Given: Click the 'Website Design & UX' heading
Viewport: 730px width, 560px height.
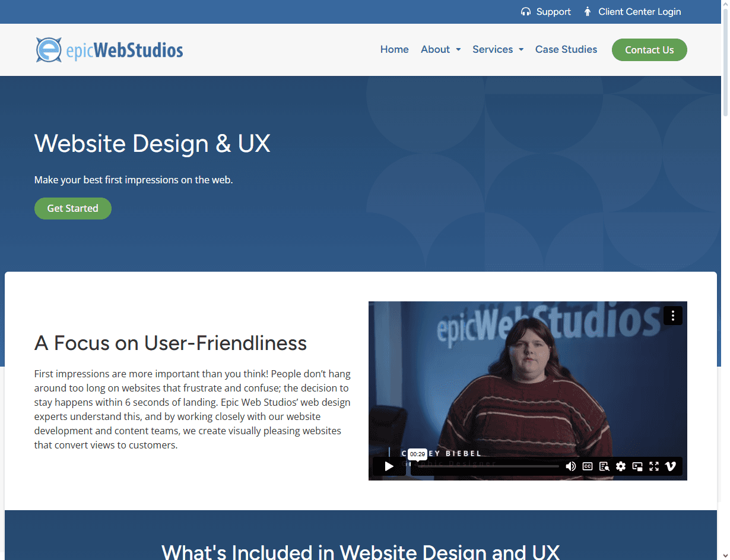Looking at the screenshot, I should 153,144.
